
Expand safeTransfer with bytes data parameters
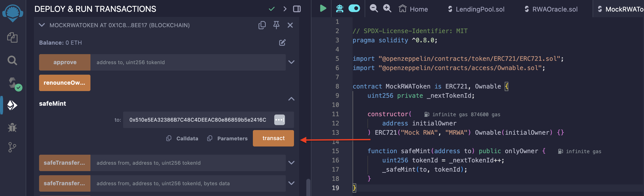291,183
